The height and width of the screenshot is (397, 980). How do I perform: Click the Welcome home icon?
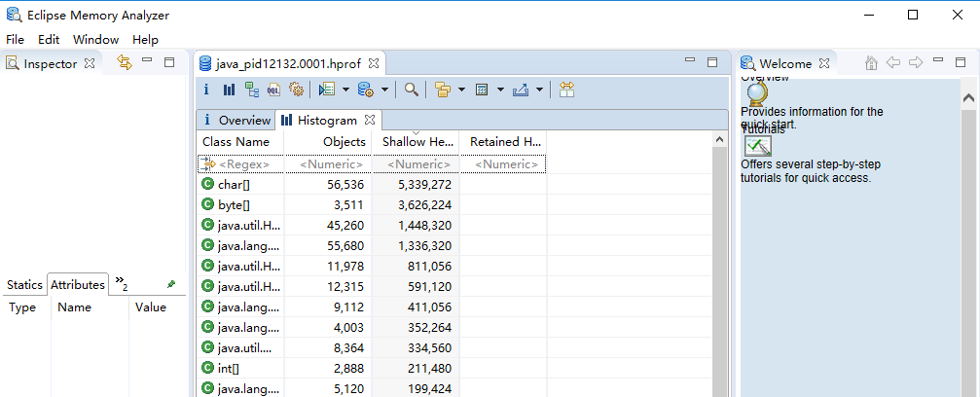871,62
